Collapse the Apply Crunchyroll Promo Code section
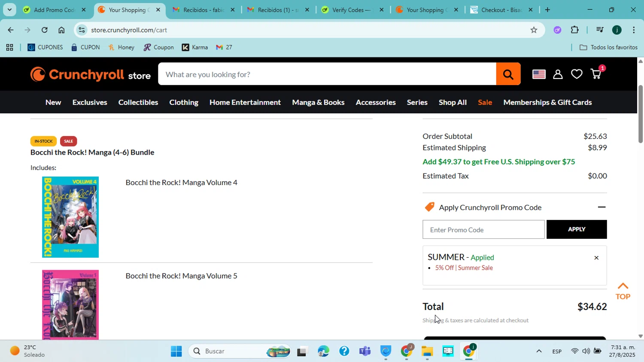The height and width of the screenshot is (362, 644). [x=601, y=207]
